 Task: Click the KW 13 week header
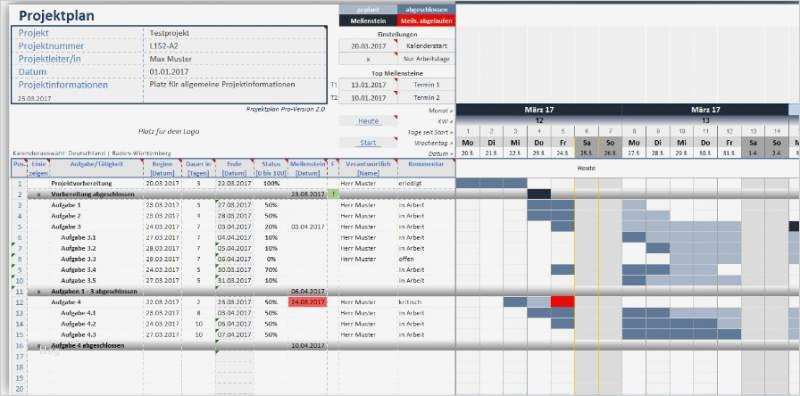coord(706,121)
